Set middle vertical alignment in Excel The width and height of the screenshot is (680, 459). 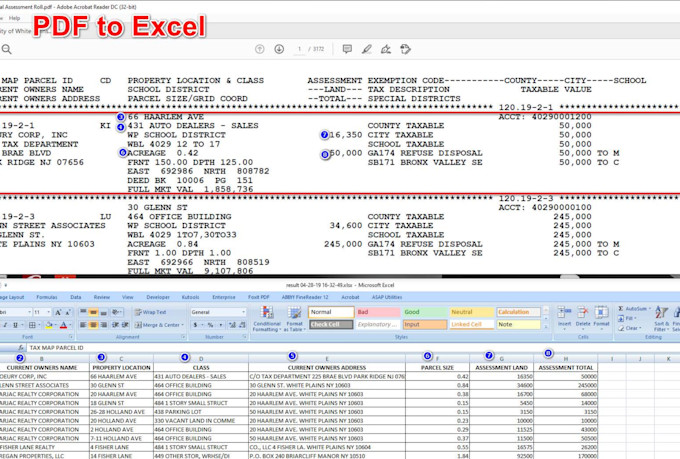[93, 312]
